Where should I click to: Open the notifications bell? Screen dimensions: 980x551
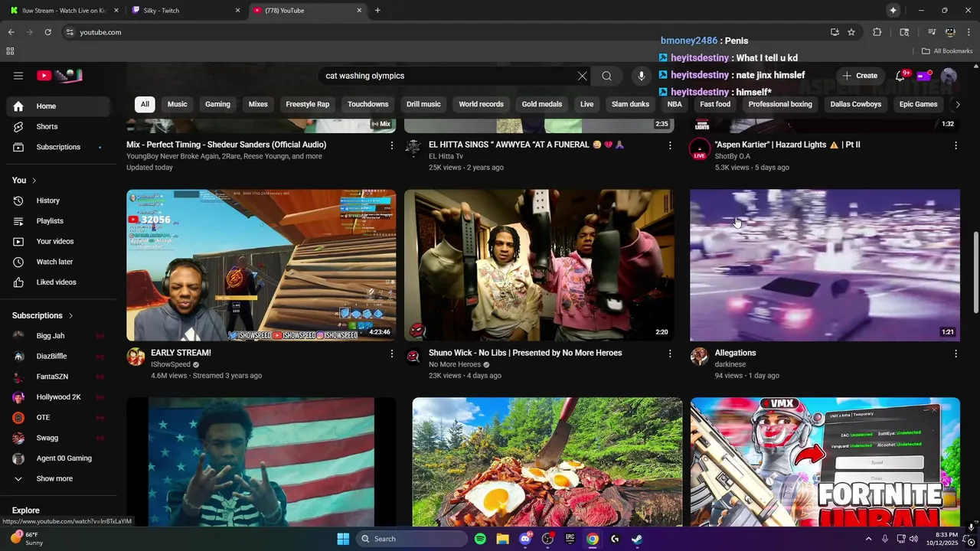pos(900,76)
